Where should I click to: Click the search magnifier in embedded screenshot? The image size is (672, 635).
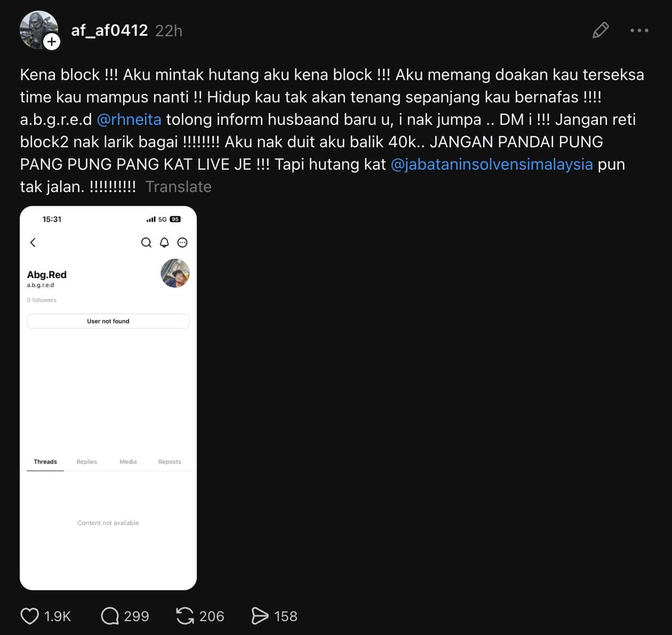click(146, 243)
